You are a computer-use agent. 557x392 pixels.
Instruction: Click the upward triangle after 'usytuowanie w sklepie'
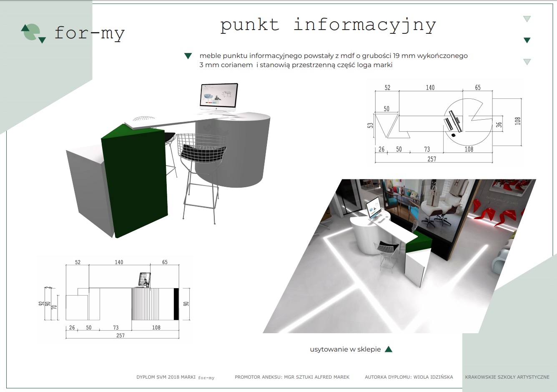pyautogui.click(x=388, y=349)
